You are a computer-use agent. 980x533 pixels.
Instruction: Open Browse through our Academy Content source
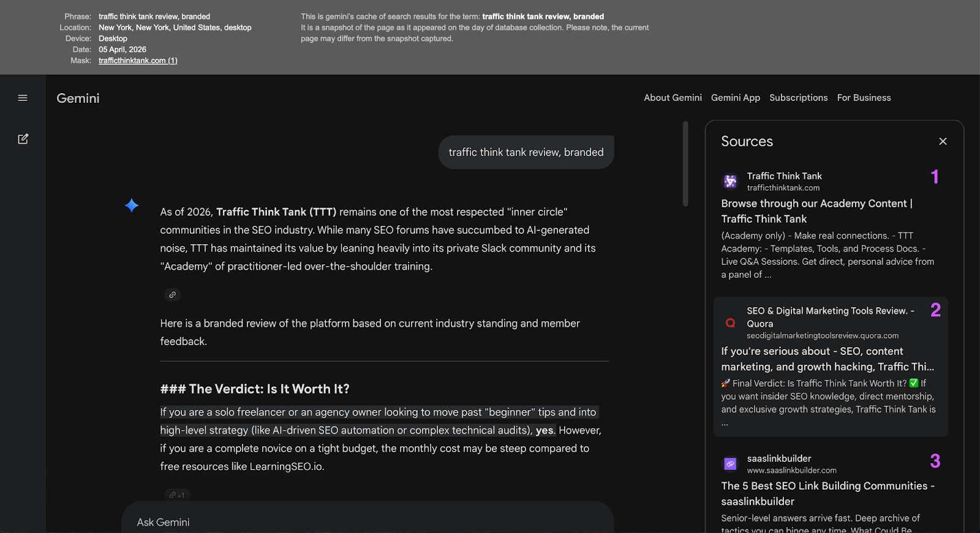pos(816,211)
